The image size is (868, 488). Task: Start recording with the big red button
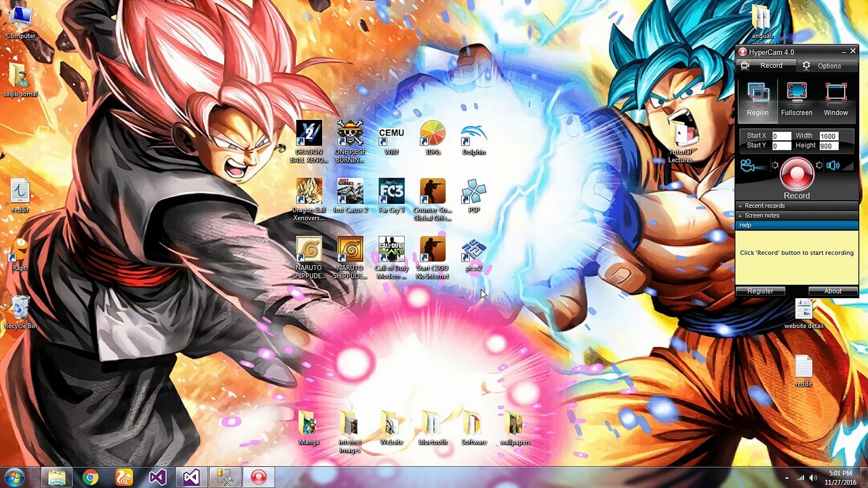pos(797,174)
